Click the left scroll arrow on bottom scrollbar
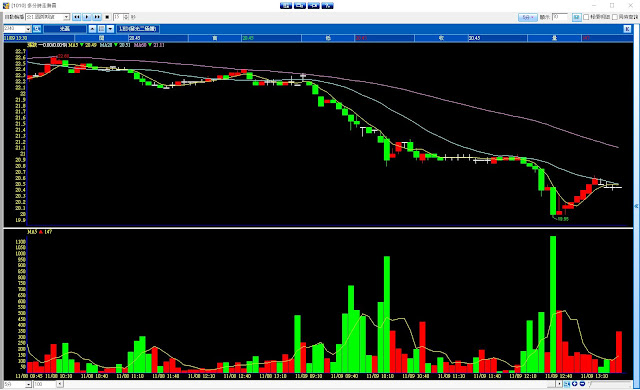 (x=60, y=384)
